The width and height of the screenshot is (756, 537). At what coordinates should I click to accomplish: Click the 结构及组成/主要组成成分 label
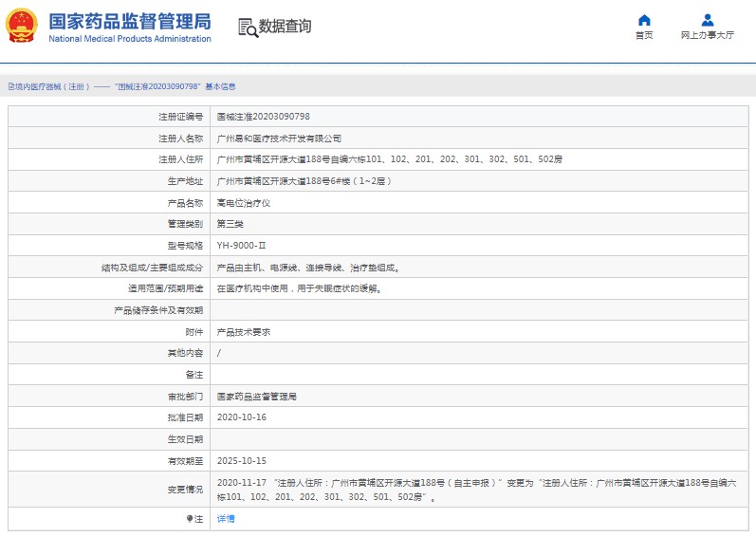pos(152,268)
